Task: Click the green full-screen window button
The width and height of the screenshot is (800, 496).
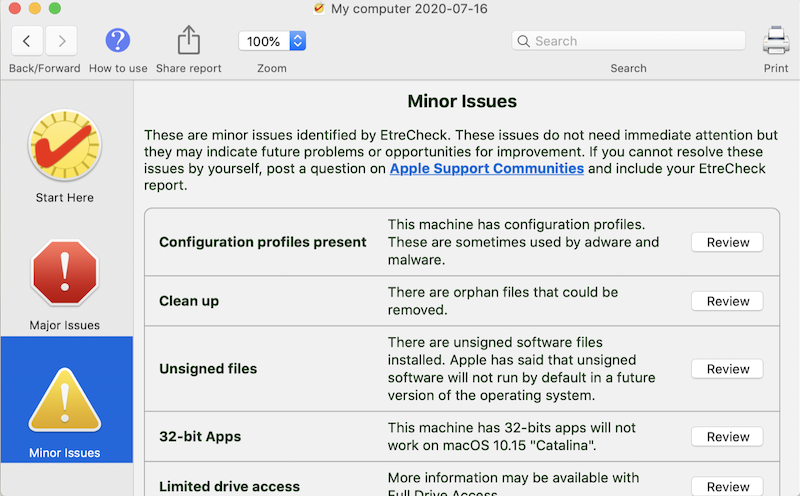Action: 54,8
